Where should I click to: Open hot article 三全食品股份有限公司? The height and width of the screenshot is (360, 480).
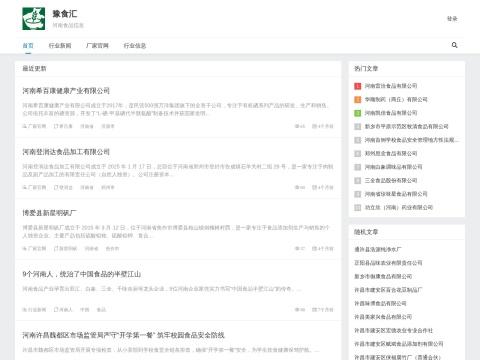tap(391, 180)
